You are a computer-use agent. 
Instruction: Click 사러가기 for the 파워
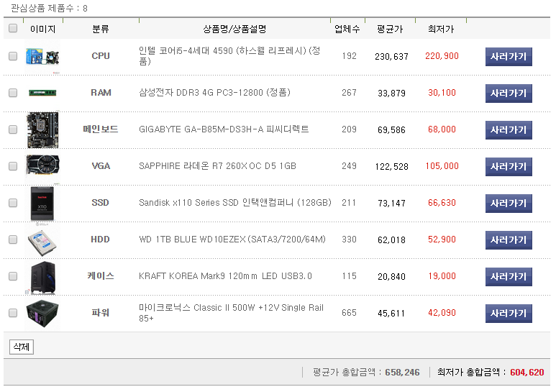coord(509,314)
